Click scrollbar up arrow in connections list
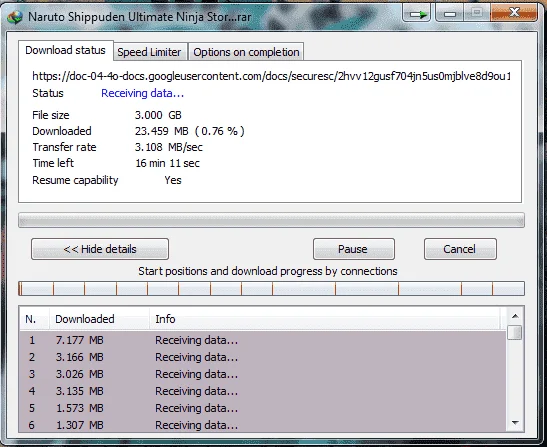 (x=515, y=316)
